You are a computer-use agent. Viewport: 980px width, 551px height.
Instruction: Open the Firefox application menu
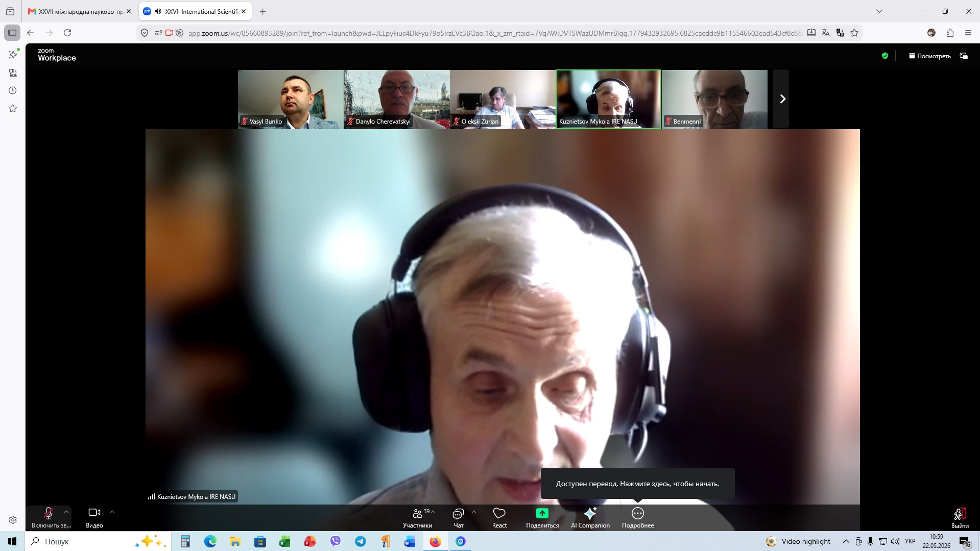click(968, 33)
